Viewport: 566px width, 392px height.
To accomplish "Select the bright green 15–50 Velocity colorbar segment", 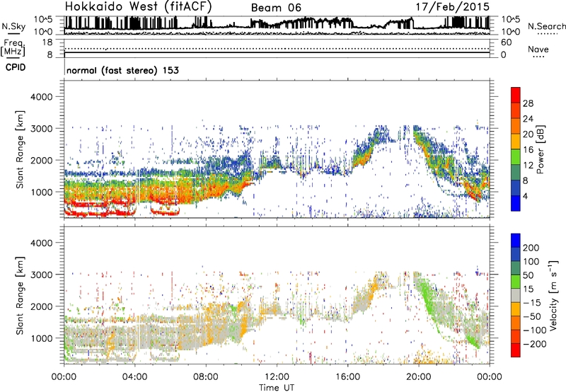I will coord(516,282).
